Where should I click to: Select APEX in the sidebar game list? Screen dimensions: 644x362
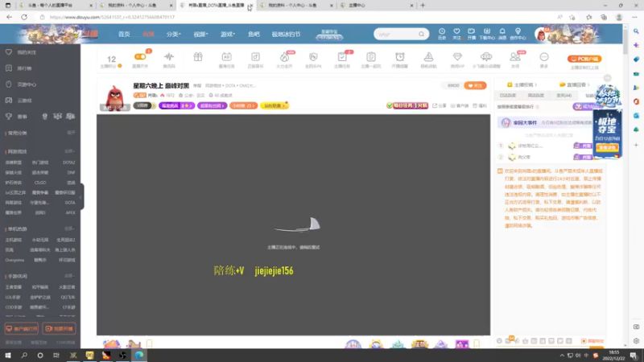[x=70, y=212]
